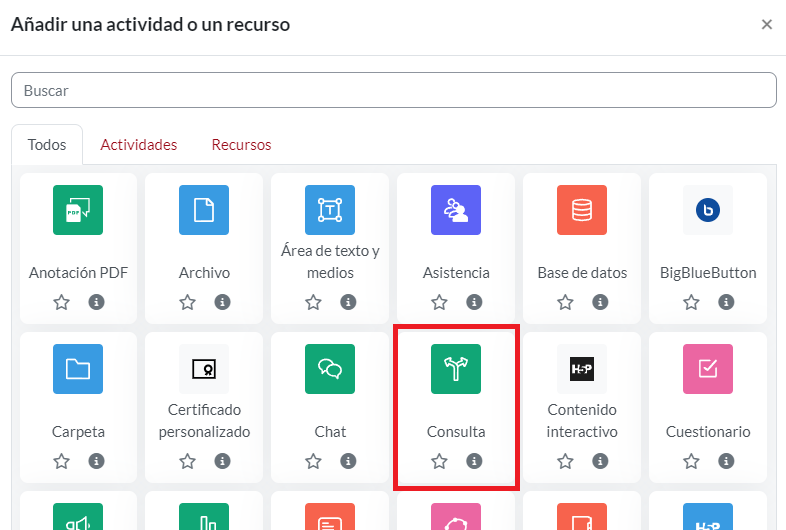Open info for Área de texto y medios
The height and width of the screenshot is (530, 786).
point(348,302)
